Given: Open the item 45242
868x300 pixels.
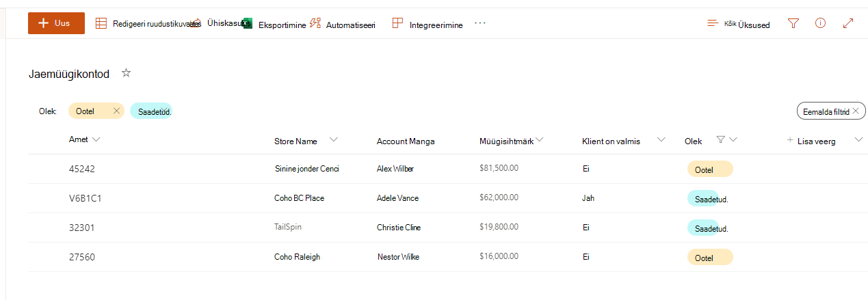Looking at the screenshot, I should [82, 169].
